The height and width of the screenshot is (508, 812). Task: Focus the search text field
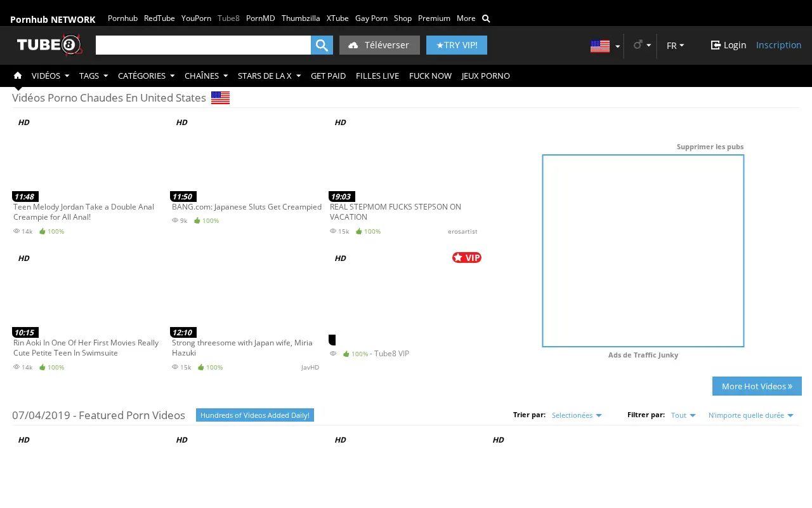(x=203, y=45)
